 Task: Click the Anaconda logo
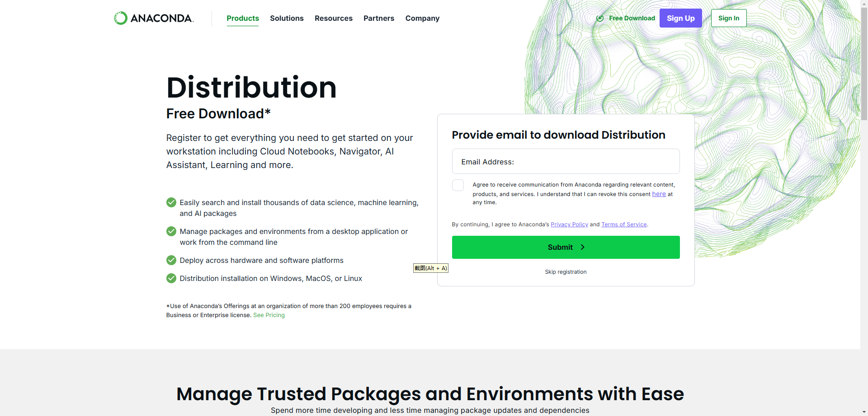(154, 18)
